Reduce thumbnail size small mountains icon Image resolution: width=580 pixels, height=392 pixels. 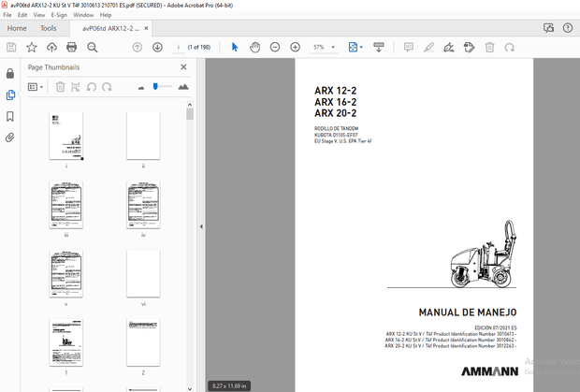point(141,88)
